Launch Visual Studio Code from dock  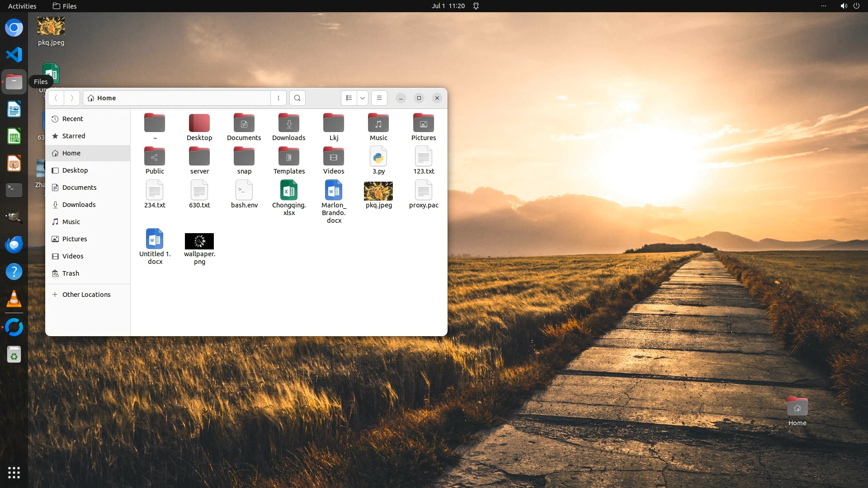[x=14, y=55]
